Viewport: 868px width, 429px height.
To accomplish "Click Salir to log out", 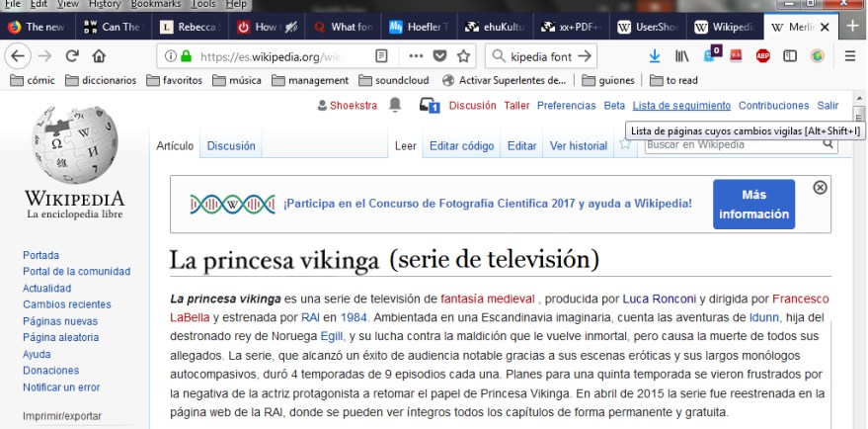I will (828, 106).
